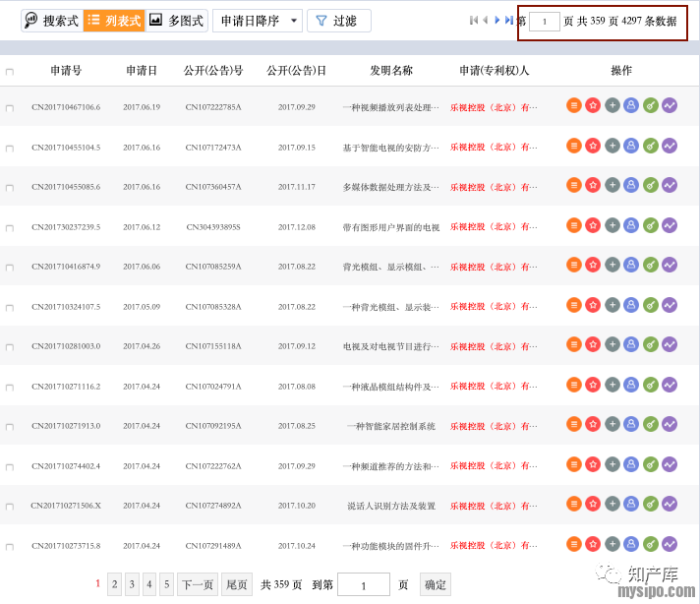Go to the next page using the arrow icon
The image size is (700, 604).
pyautogui.click(x=497, y=21)
